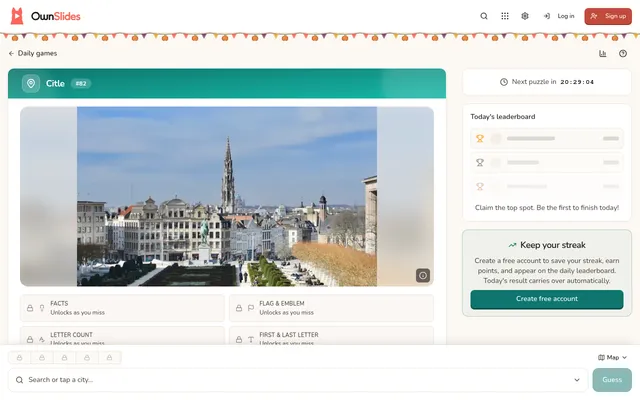Open the statistics bar chart icon
Viewport: 640px width, 400px height.
(x=602, y=53)
